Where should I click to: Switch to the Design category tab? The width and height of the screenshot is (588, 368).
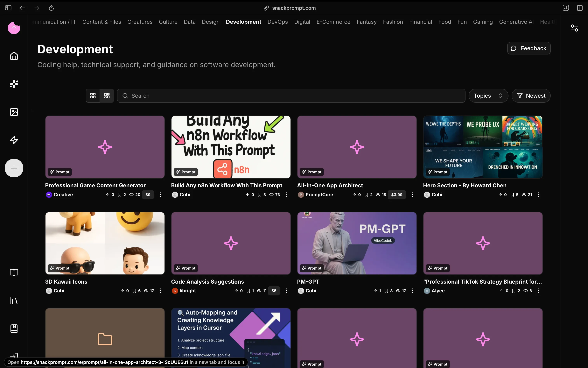210,22
